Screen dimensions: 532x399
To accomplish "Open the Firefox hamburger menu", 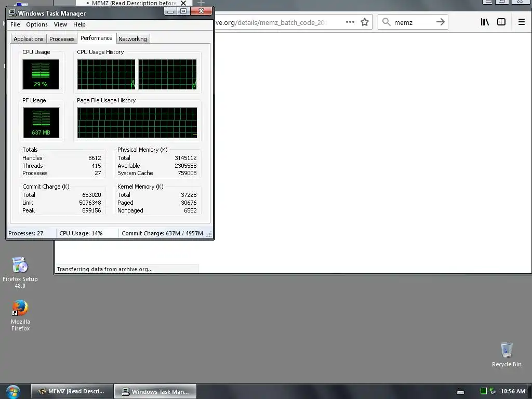I will pyautogui.click(x=522, y=22).
